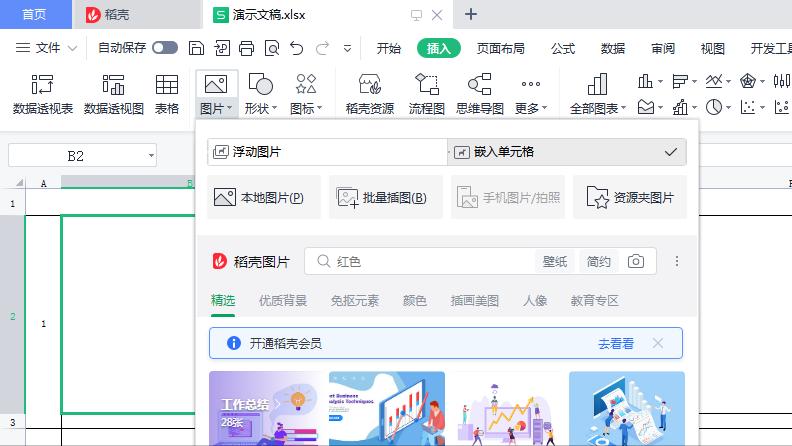Viewport: 792px width, 446px height.
Task: Expand the 文件 menu chevron
Action: click(73, 48)
